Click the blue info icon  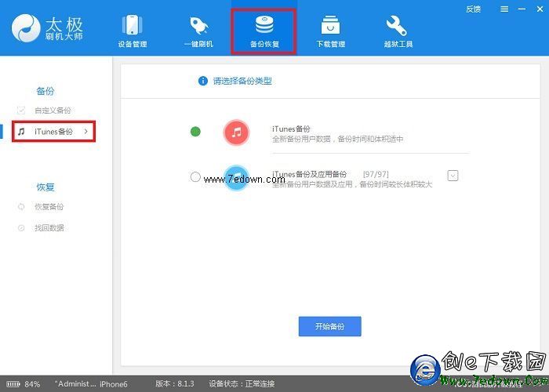(202, 81)
